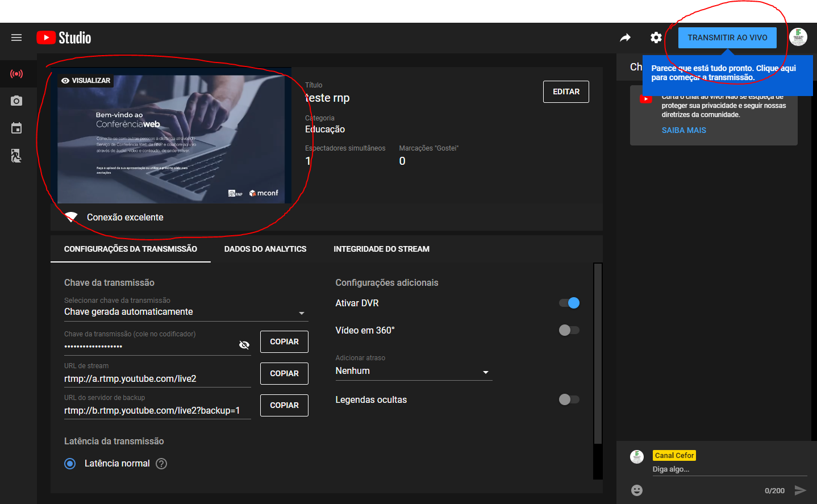The width and height of the screenshot is (817, 504).
Task: Click the Canal Cefor name badge
Action: point(674,456)
